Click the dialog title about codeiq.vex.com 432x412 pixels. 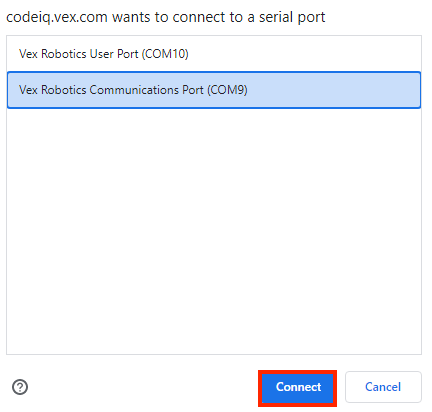point(165,17)
